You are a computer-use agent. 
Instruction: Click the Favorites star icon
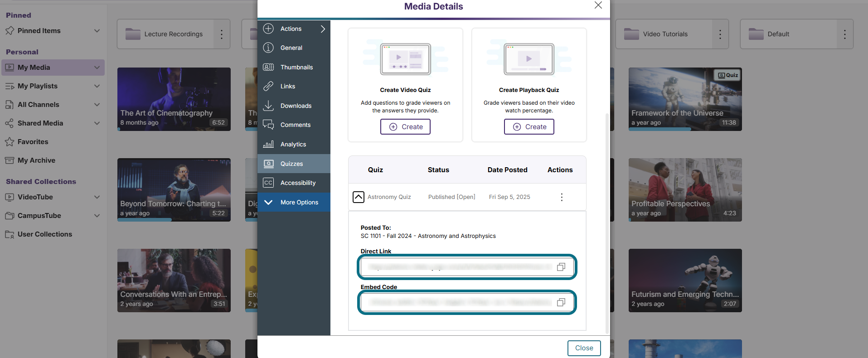coord(10,142)
